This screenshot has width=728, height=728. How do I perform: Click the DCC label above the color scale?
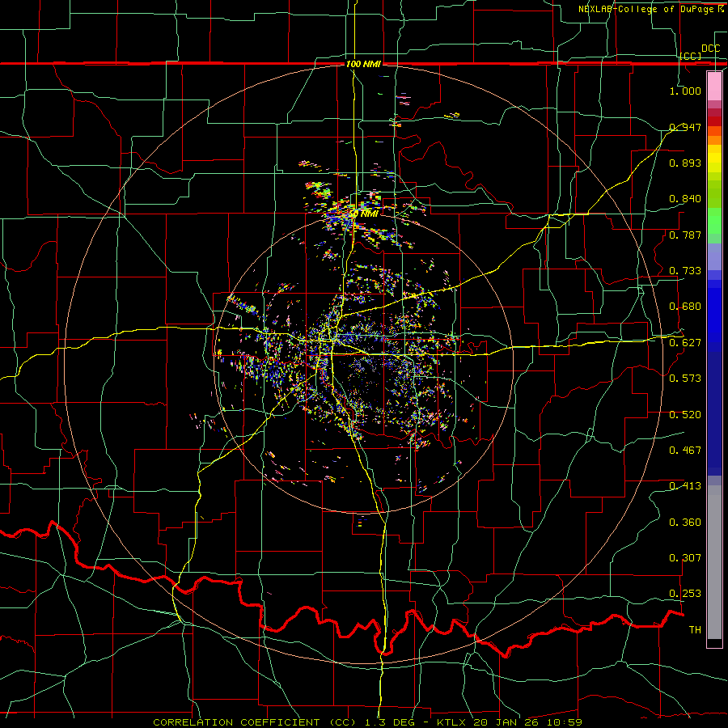click(710, 49)
